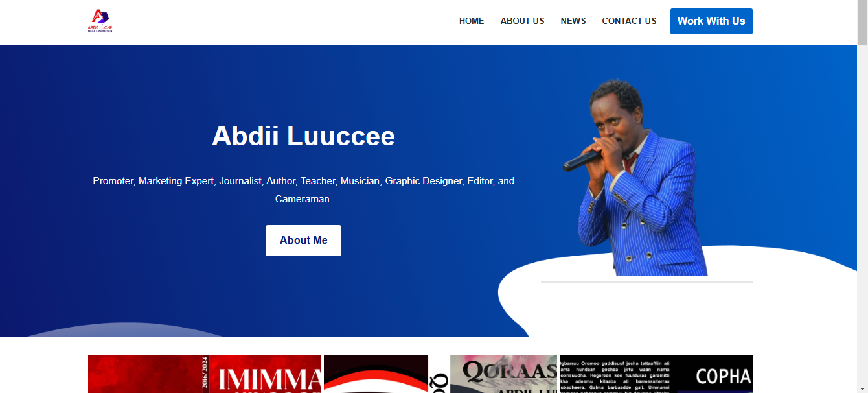This screenshot has width=868, height=393.
Task: Open the red and black circular thumbnail
Action: [376, 374]
